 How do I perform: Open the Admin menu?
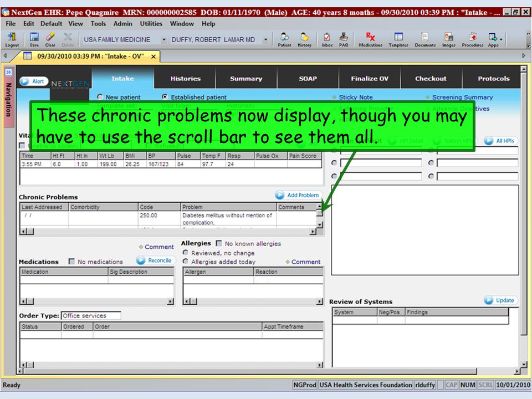pos(123,23)
